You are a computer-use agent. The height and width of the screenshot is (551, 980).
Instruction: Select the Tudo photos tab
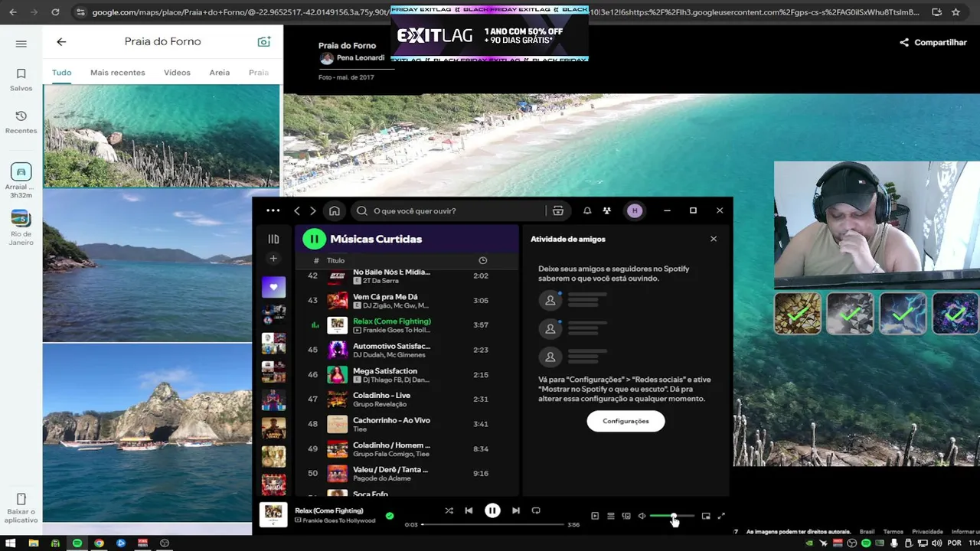[61, 73]
